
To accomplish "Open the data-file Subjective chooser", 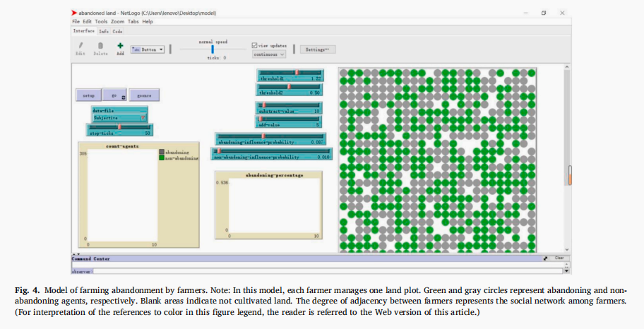I will pos(119,118).
